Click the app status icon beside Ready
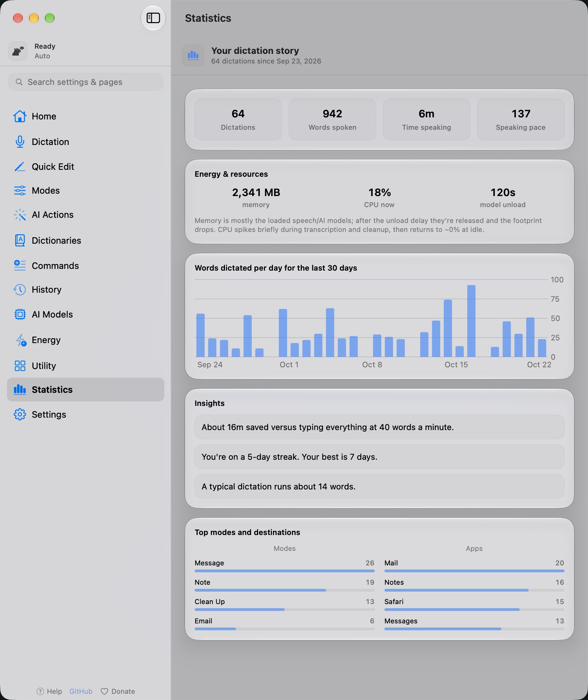The width and height of the screenshot is (588, 700). (x=18, y=51)
